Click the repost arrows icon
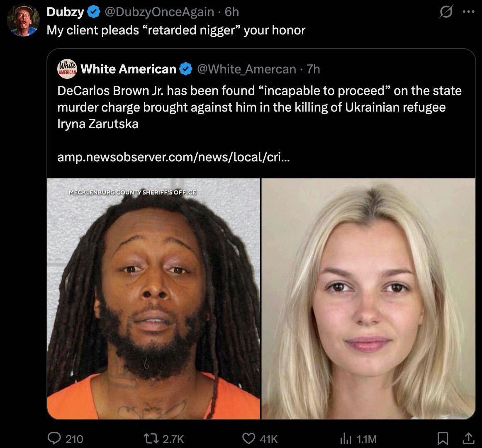Screen dimensions: 482x448 tap(151, 438)
